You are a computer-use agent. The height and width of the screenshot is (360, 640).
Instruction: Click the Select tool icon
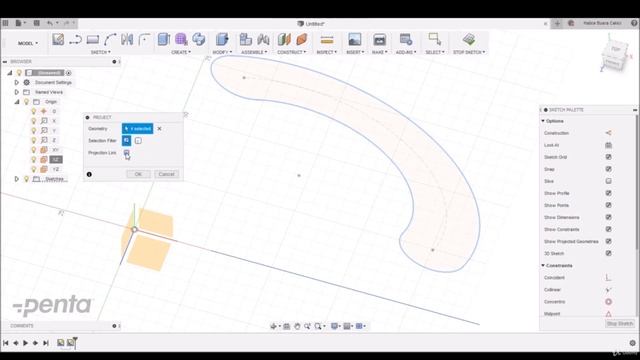[435, 39]
